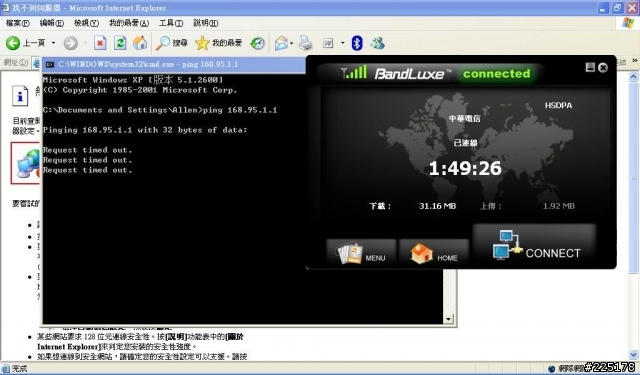640x375 pixels.
Task: Open the 檢視(V) menu
Action: [86, 23]
